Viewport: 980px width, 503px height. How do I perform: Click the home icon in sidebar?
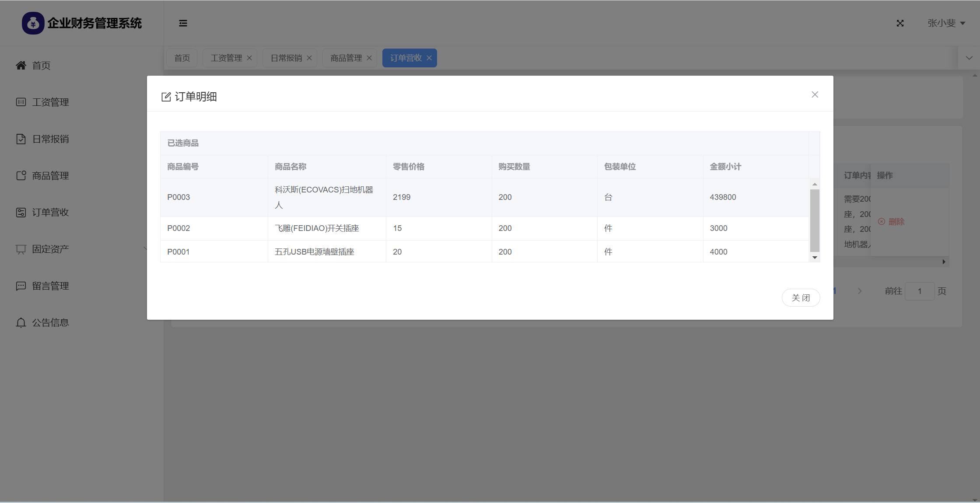[x=21, y=65]
